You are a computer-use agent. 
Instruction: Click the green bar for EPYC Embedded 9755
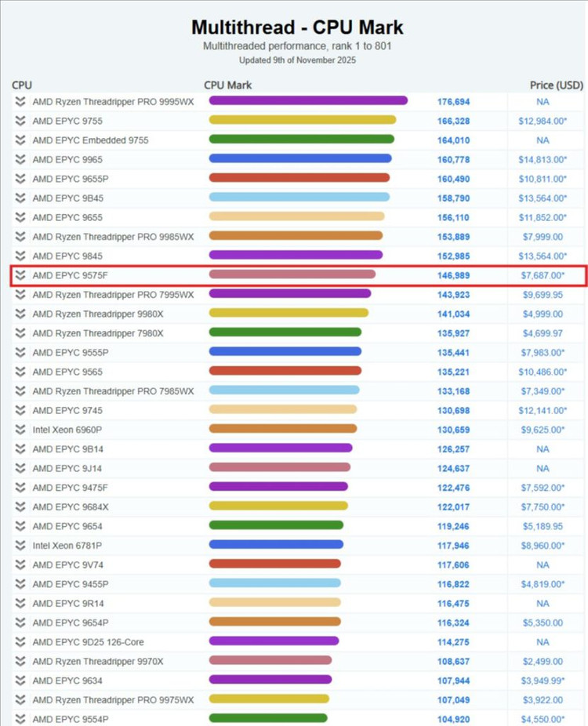301,140
